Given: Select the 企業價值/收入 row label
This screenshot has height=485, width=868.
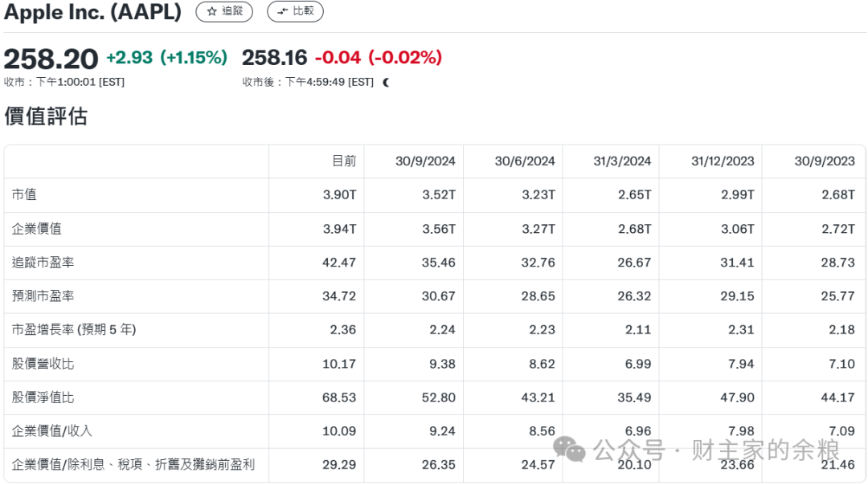Looking at the screenshot, I should (x=51, y=431).
